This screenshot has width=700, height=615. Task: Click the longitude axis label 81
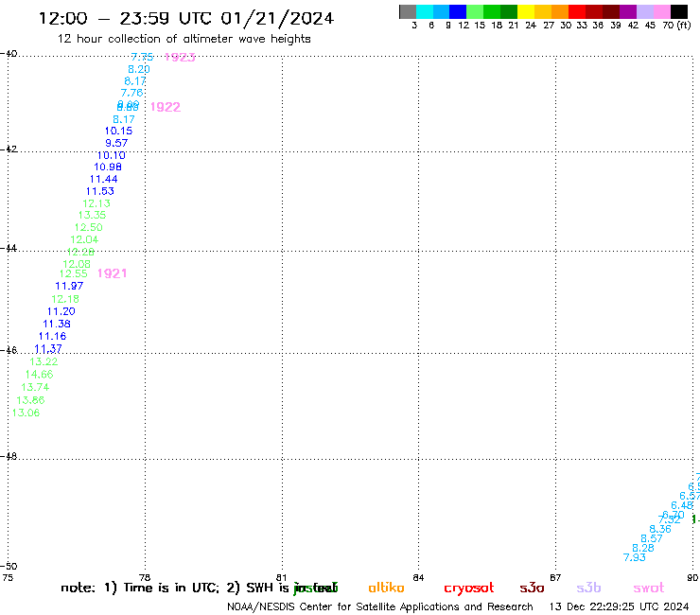pyautogui.click(x=281, y=577)
